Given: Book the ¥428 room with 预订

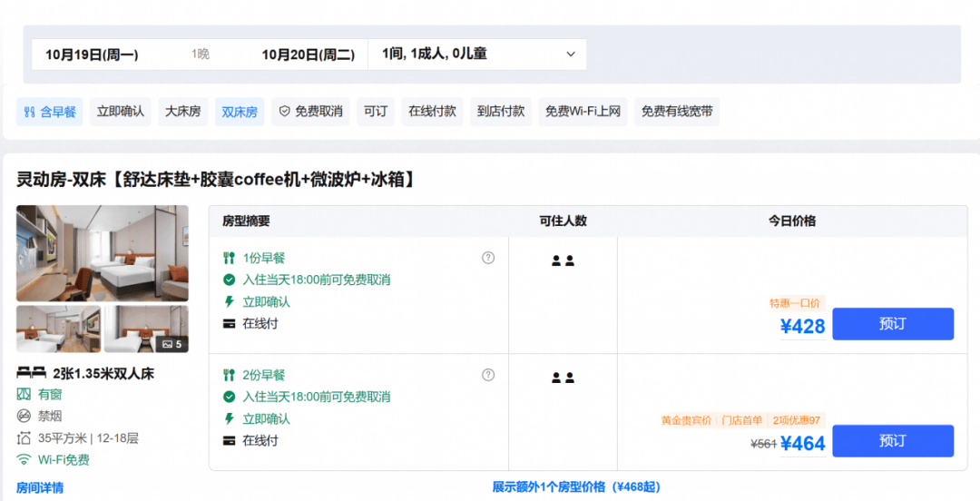Looking at the screenshot, I should tap(893, 324).
